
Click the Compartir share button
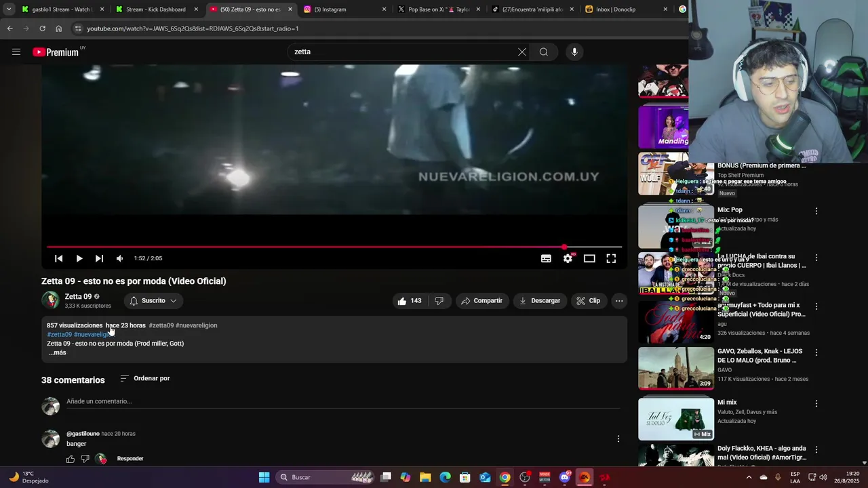pyautogui.click(x=482, y=301)
